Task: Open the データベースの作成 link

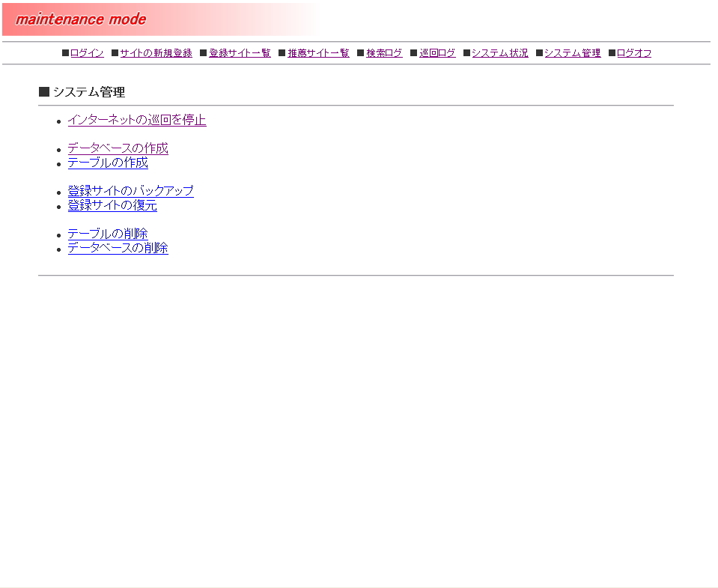Action: click(118, 148)
